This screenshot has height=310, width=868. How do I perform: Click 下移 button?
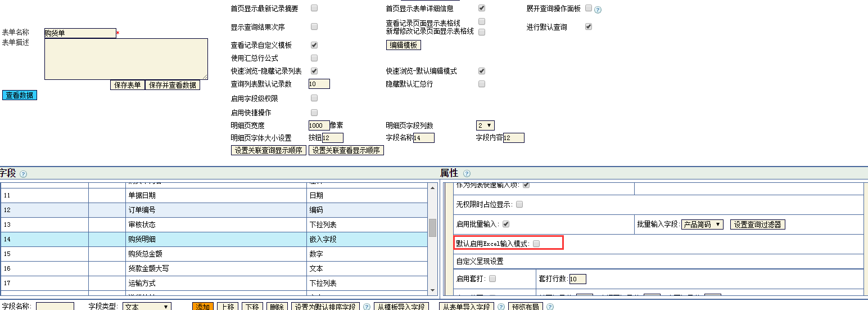coord(253,307)
